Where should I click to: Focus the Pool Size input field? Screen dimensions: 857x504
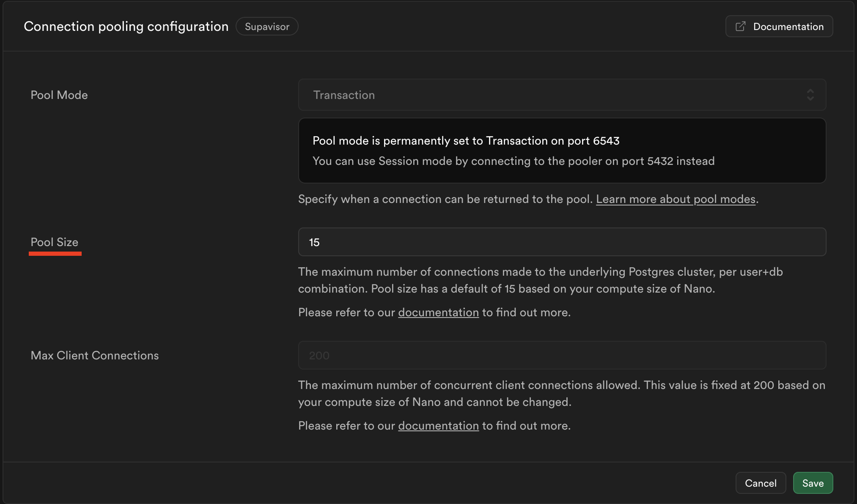pos(562,242)
